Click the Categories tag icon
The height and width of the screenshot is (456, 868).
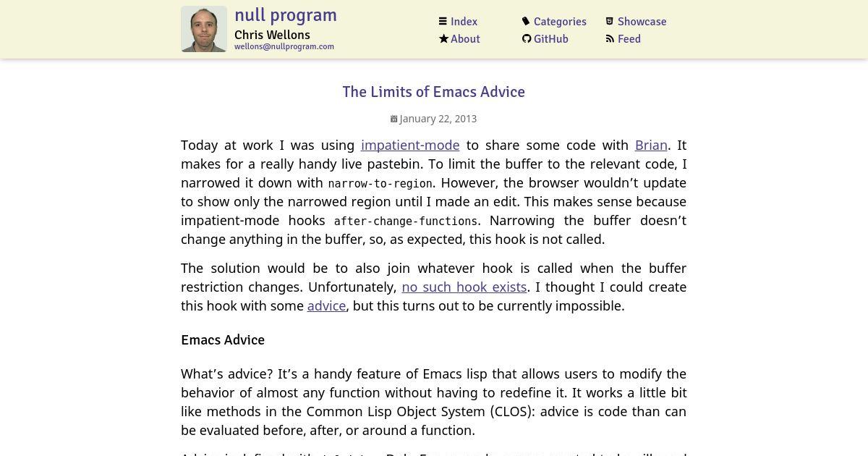point(527,22)
